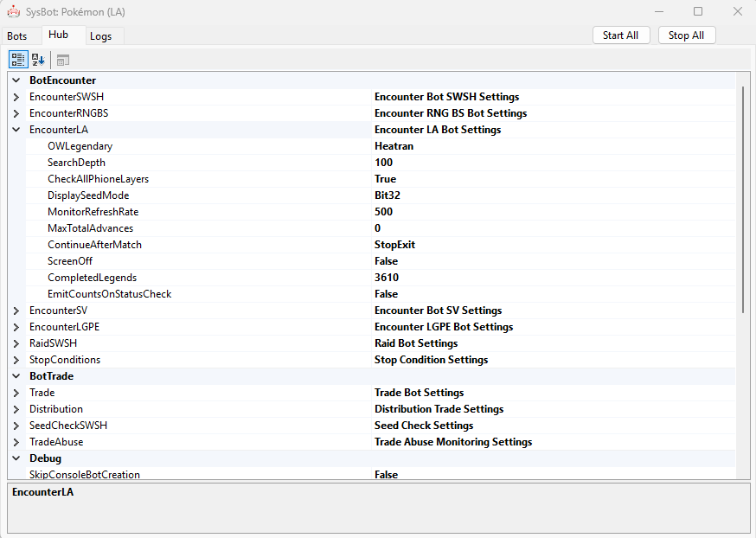Select the OWLegendary property label

(80, 146)
